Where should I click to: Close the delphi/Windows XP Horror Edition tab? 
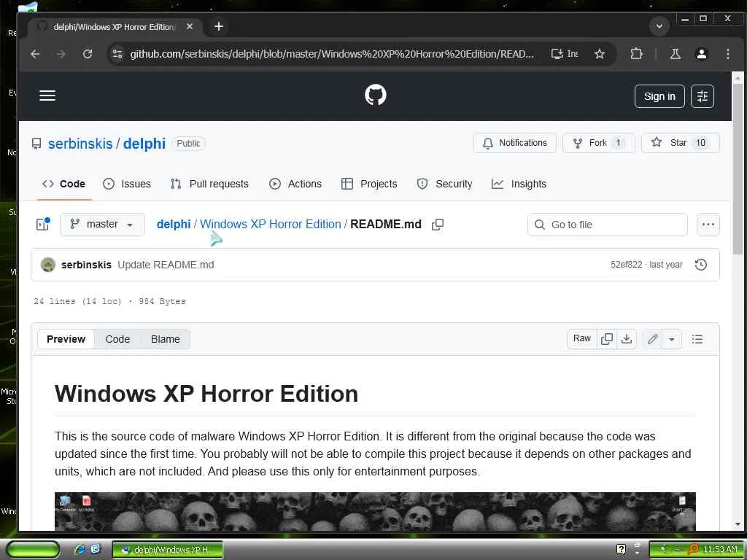point(190,26)
